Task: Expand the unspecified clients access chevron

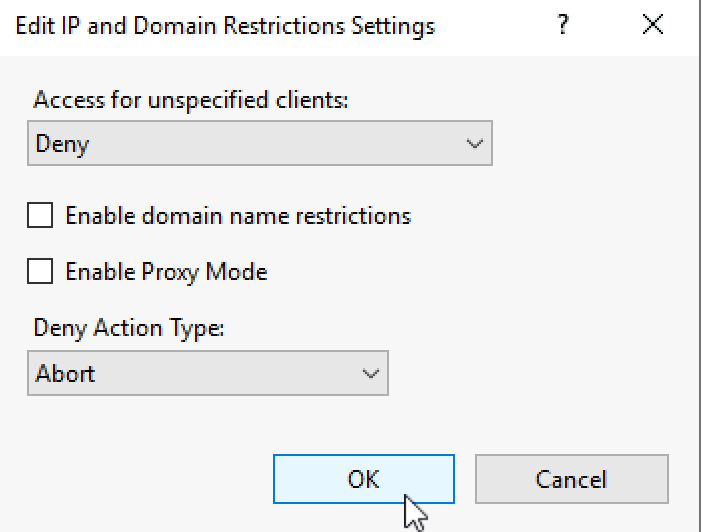Action: click(474, 144)
